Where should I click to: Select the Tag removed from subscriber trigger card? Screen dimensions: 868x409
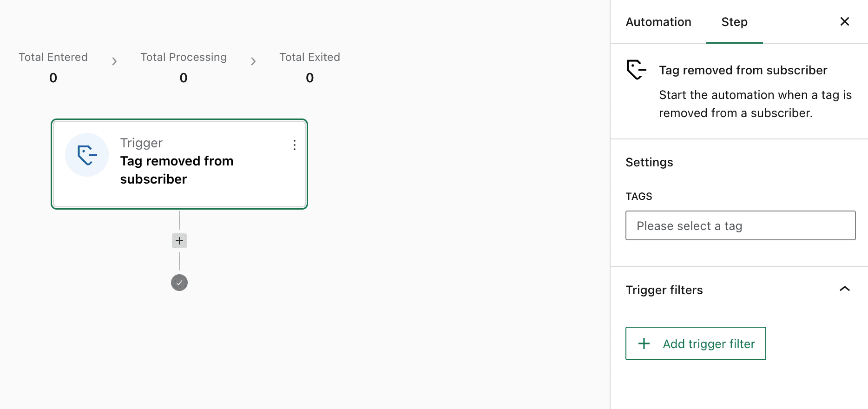179,164
